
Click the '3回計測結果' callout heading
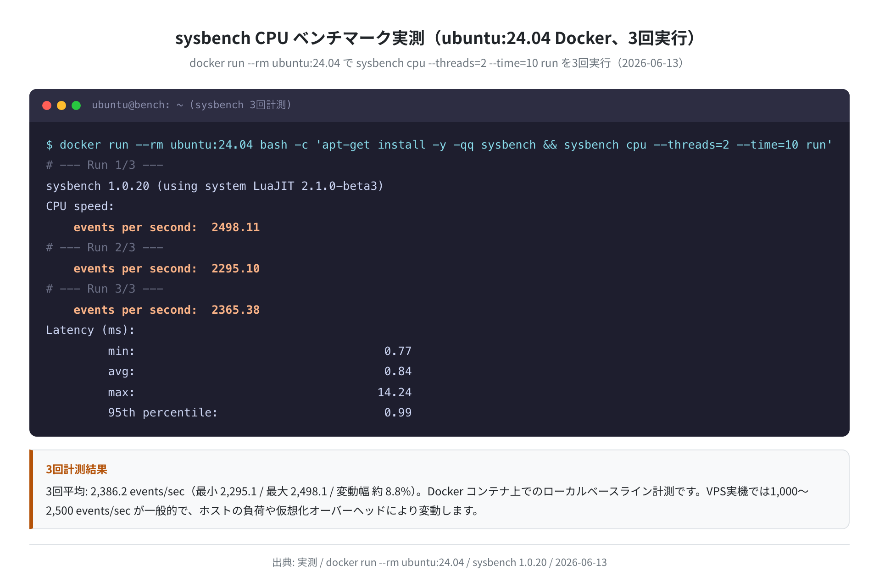[76, 469]
